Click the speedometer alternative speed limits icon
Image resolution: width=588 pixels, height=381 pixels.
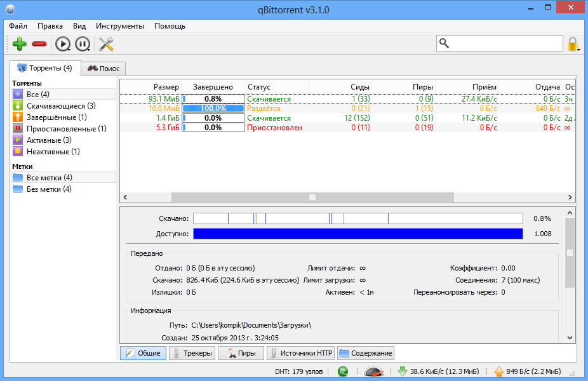tap(374, 371)
